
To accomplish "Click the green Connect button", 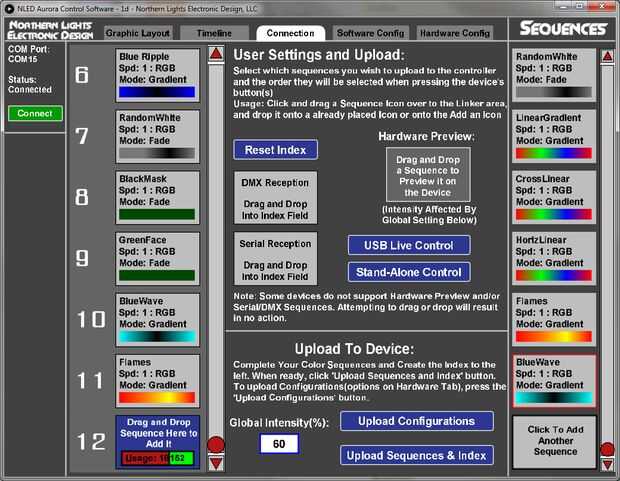I will point(35,114).
